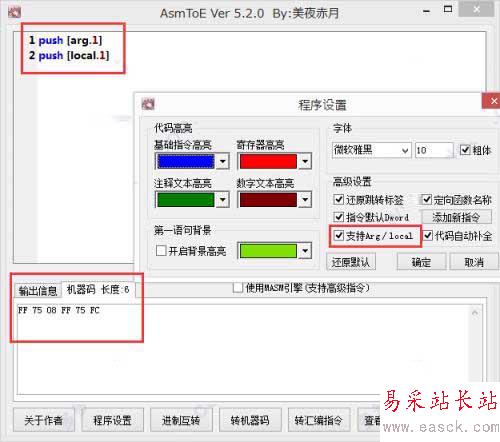Click the blue 基础指令高亮 color swatch
The height and width of the screenshot is (442, 500).
tap(186, 161)
